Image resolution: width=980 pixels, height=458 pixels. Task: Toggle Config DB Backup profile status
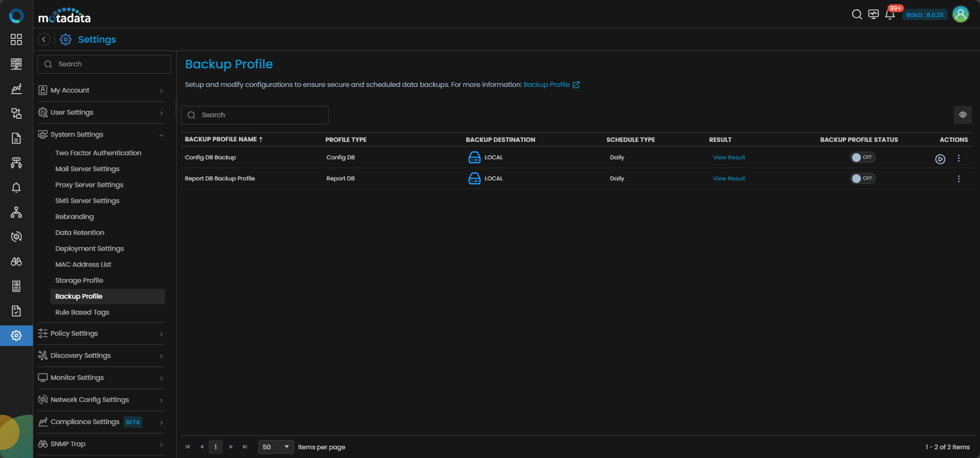pos(862,157)
